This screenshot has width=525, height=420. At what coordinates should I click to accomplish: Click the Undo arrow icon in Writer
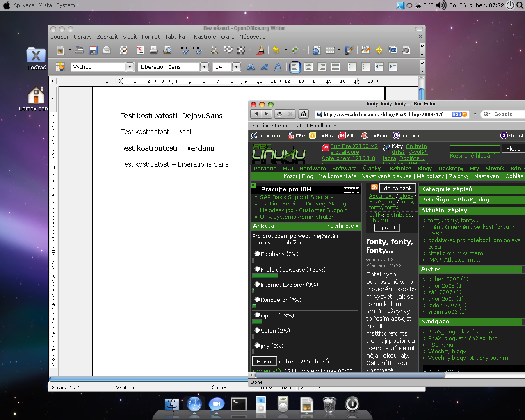276,50
